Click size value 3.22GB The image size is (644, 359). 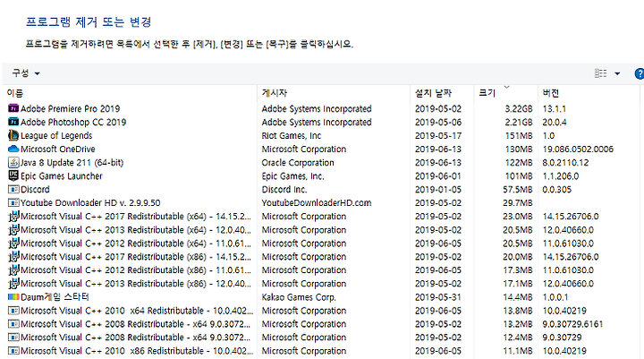point(518,108)
